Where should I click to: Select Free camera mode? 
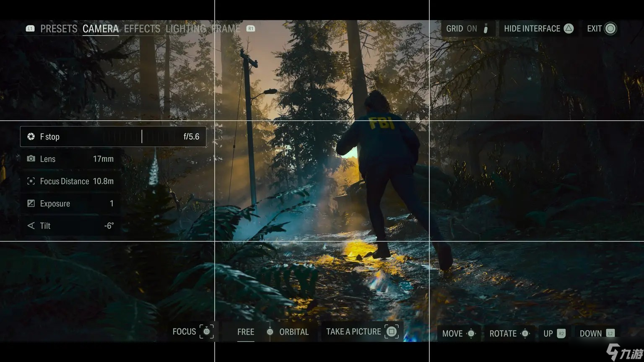pos(246,332)
